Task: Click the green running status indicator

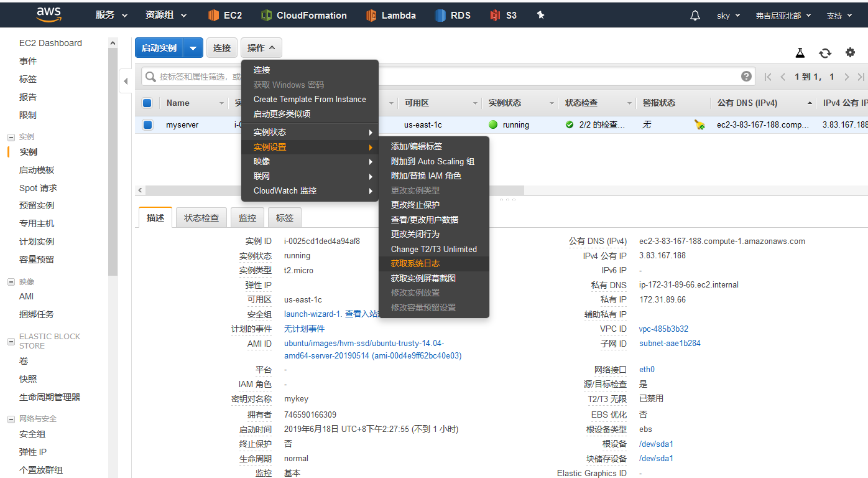Action: pyautogui.click(x=493, y=124)
